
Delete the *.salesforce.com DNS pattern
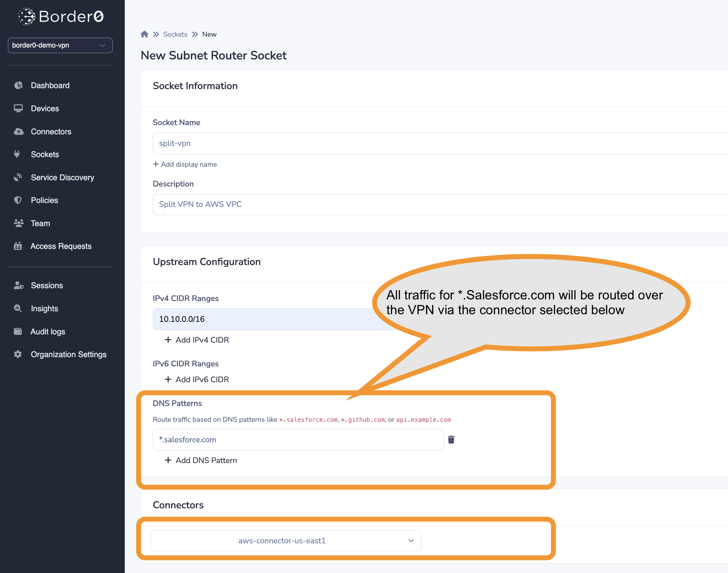451,439
